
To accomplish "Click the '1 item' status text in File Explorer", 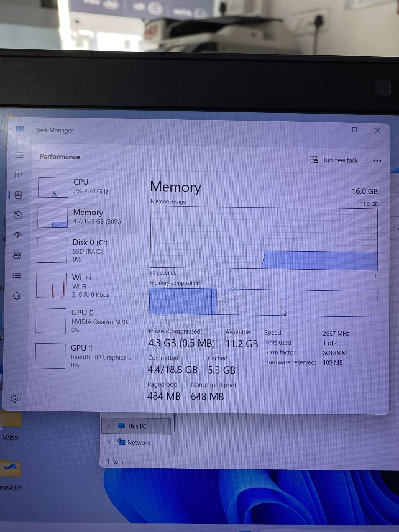I will (x=115, y=462).
